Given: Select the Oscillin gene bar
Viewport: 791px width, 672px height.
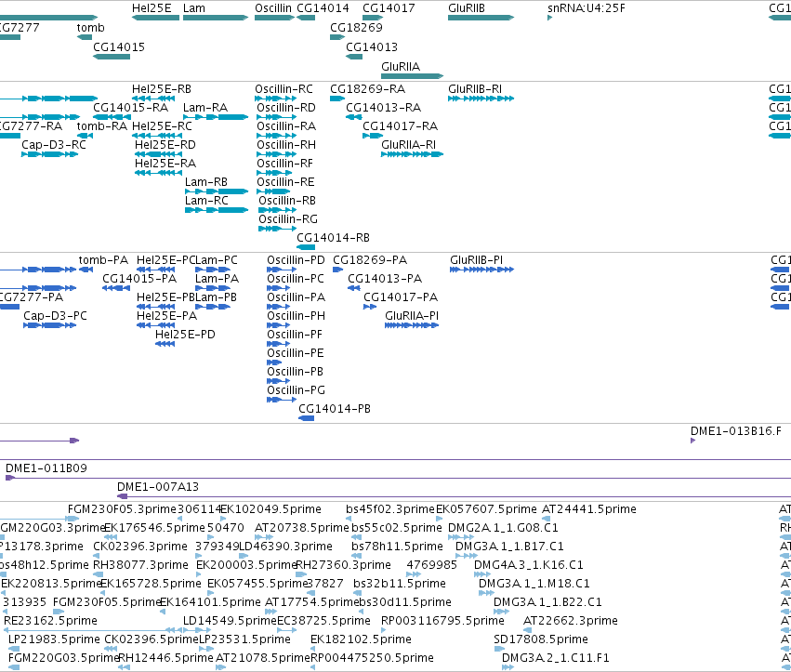Looking at the screenshot, I should click(274, 18).
